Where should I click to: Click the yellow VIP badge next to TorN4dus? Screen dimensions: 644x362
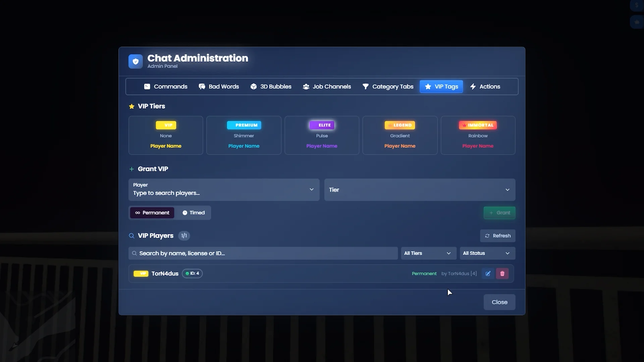click(141, 274)
